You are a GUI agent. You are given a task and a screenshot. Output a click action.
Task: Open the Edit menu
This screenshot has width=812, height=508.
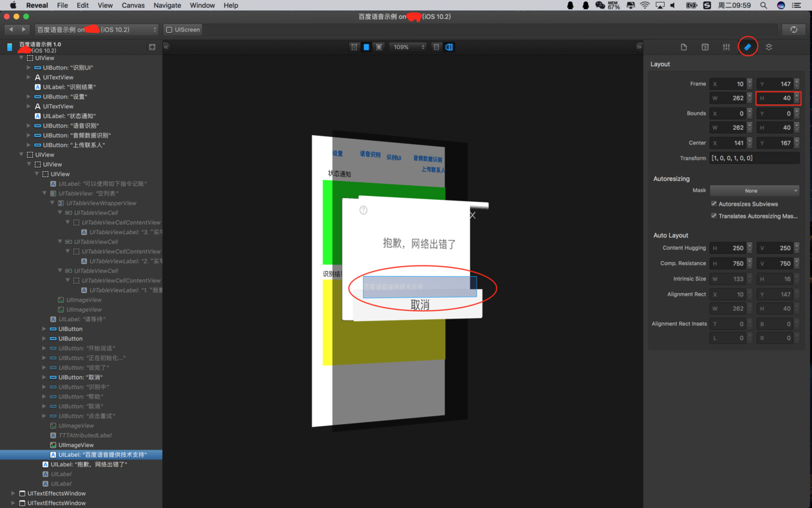83,5
